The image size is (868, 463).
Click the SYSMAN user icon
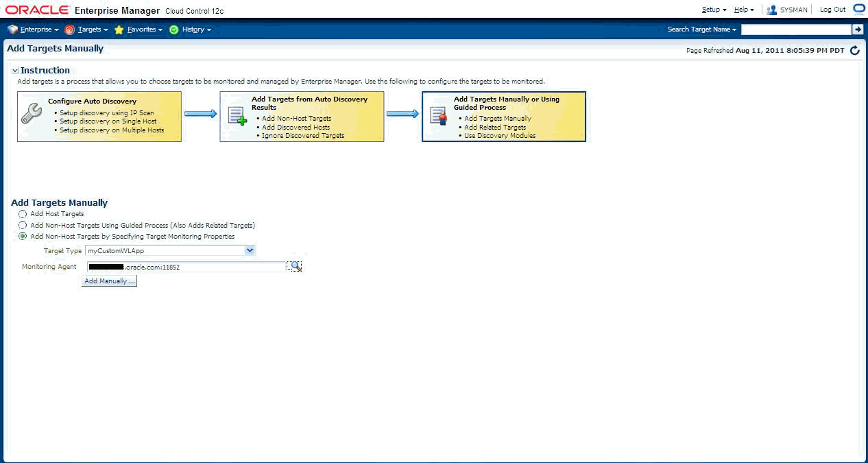click(x=772, y=10)
